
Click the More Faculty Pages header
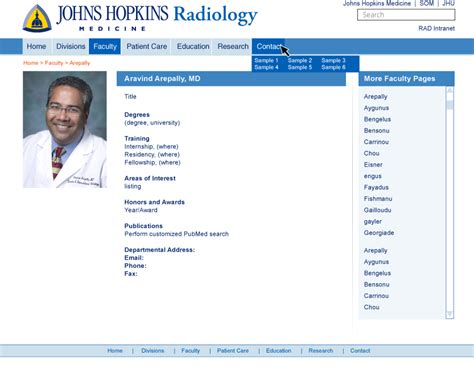pyautogui.click(x=406, y=79)
